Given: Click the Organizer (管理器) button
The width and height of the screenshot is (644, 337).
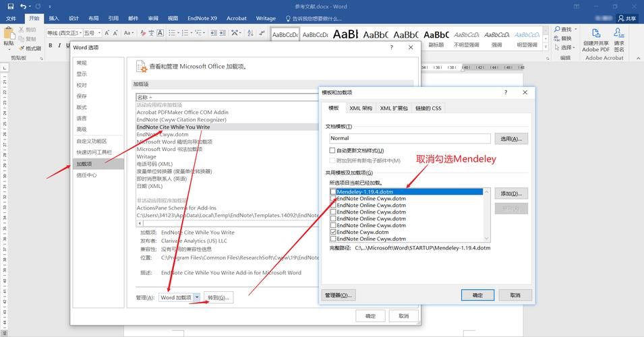Looking at the screenshot, I should pyautogui.click(x=338, y=295).
